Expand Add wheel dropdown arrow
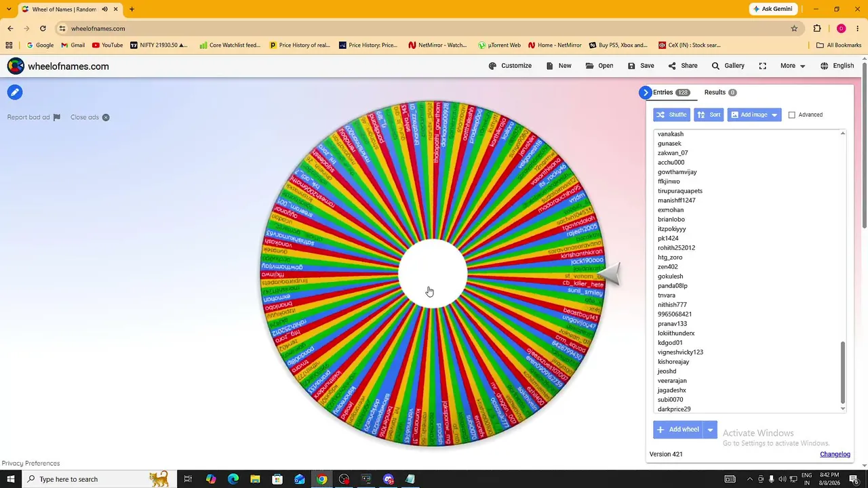868x488 pixels. click(x=710, y=429)
